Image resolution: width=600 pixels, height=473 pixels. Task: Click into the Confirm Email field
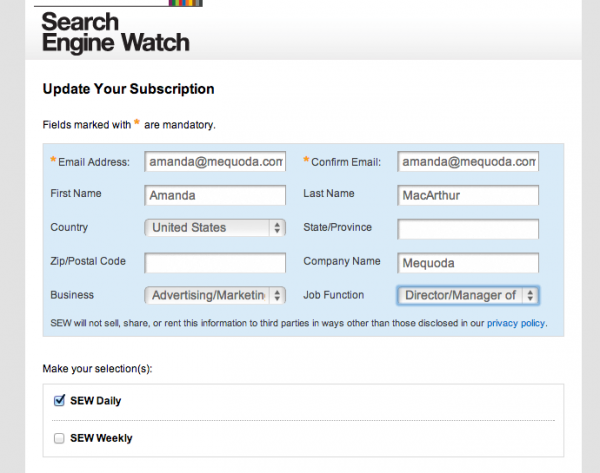(x=468, y=161)
